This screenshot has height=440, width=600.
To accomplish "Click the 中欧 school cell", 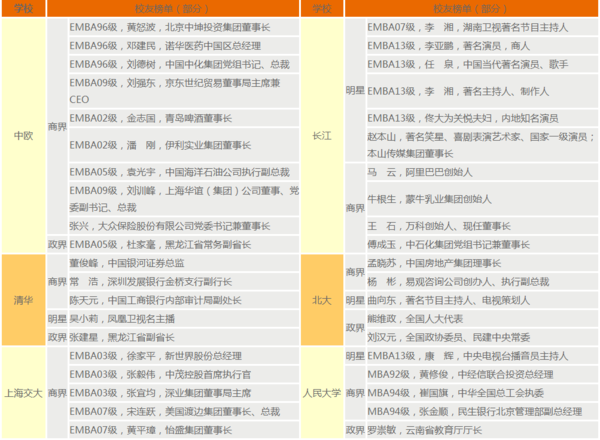I will pos(23,136).
